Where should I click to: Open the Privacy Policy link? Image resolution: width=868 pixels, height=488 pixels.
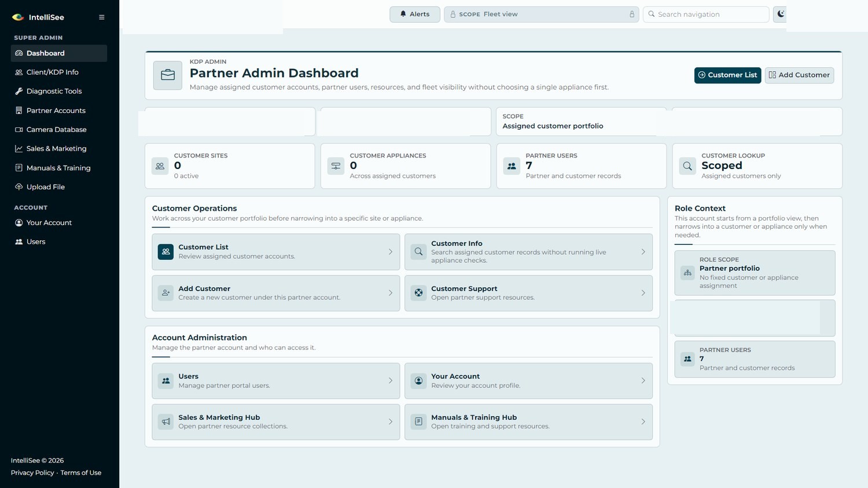pyautogui.click(x=32, y=473)
